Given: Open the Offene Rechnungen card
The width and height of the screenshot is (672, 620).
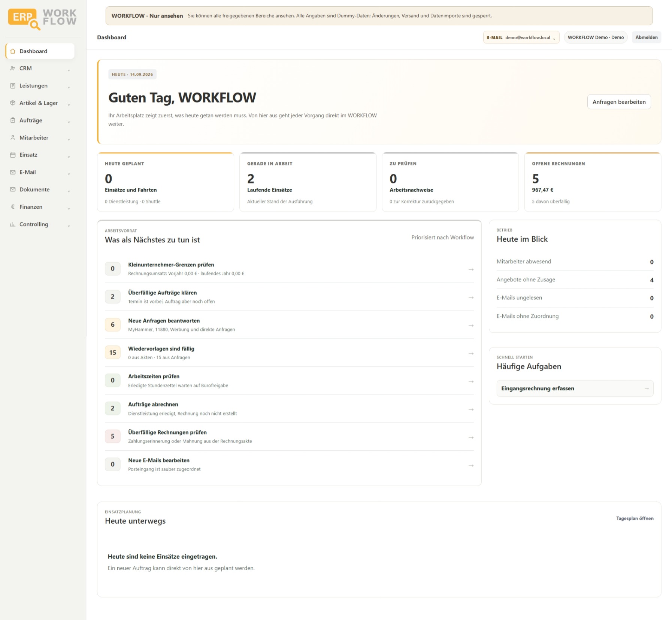Looking at the screenshot, I should click(593, 182).
